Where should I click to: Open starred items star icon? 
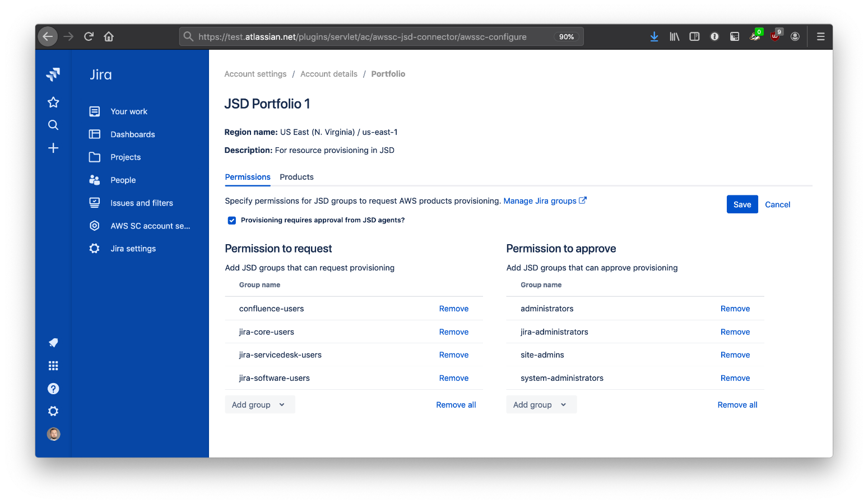(x=53, y=102)
